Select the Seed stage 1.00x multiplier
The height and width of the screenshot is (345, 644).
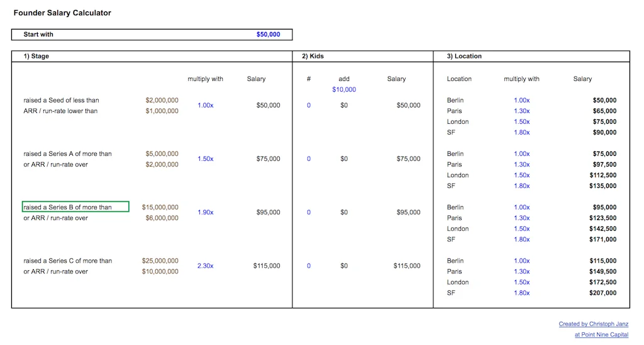(205, 106)
